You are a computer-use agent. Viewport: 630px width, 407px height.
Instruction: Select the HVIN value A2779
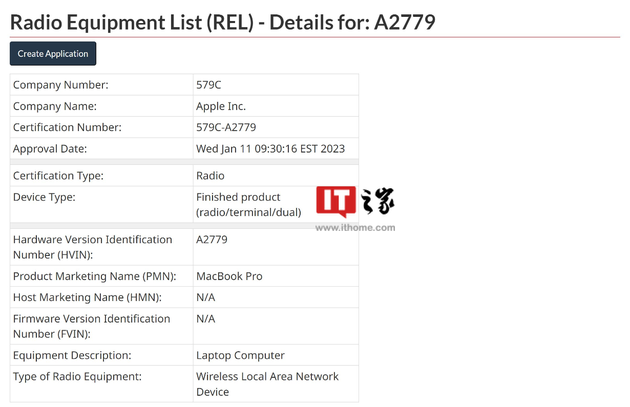pos(212,239)
